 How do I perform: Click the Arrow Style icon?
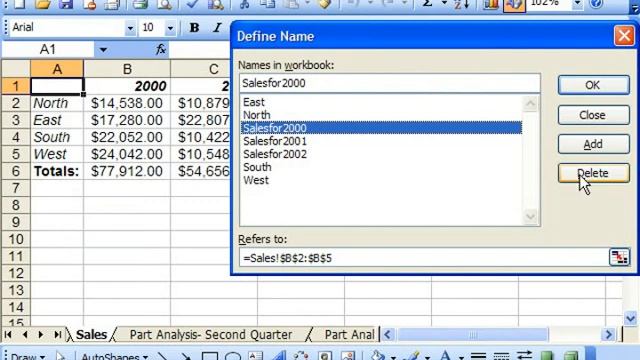coord(524,356)
